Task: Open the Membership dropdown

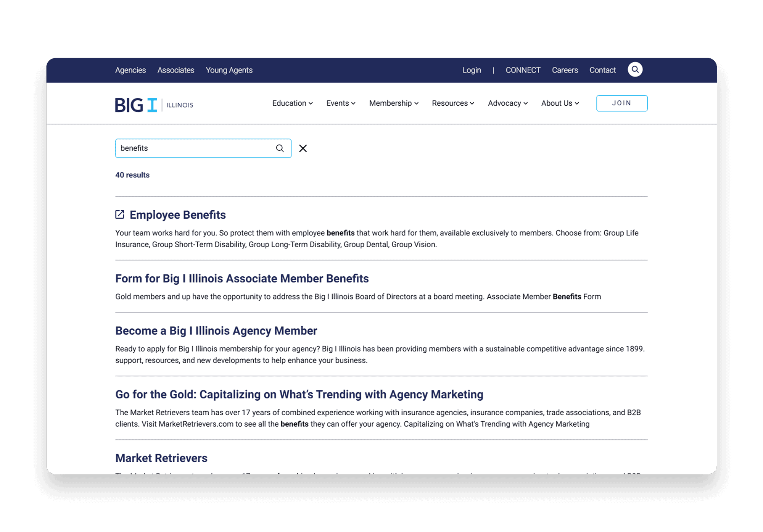Action: (x=394, y=103)
